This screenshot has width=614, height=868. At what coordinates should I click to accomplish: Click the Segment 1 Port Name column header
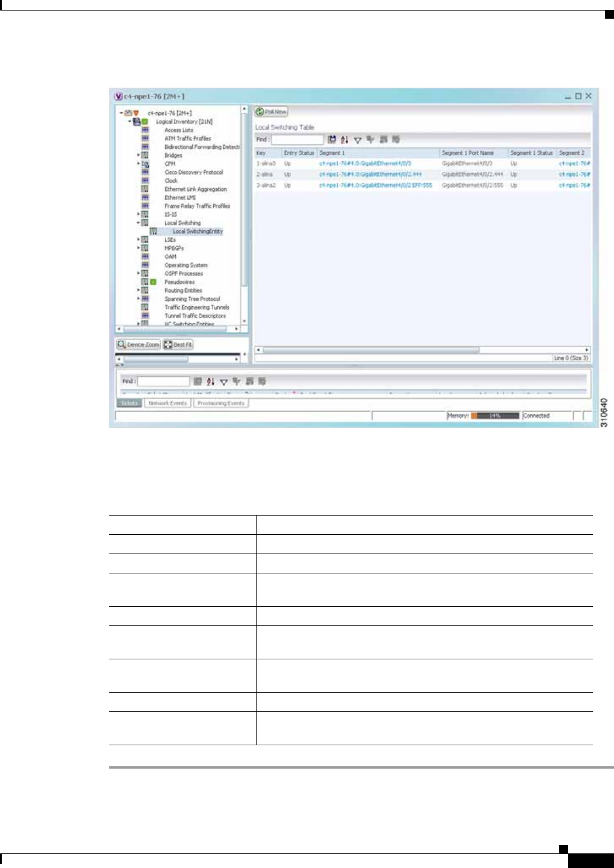tap(474, 153)
